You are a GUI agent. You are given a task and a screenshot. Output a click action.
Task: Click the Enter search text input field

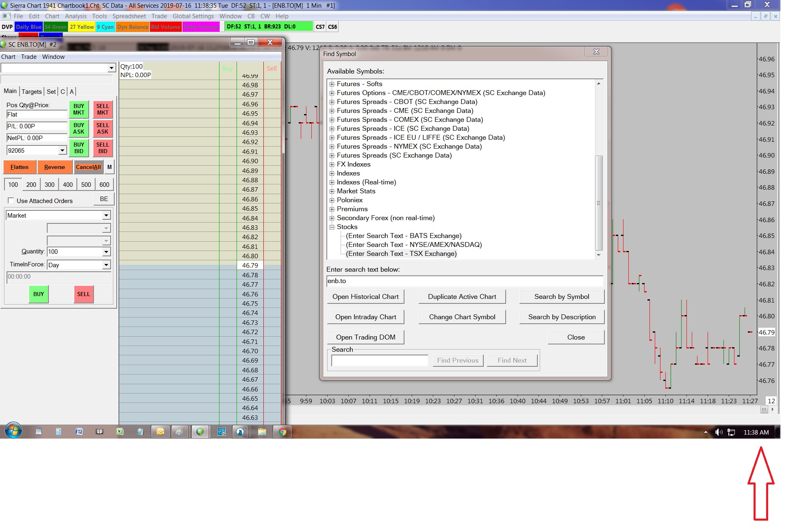(465, 281)
